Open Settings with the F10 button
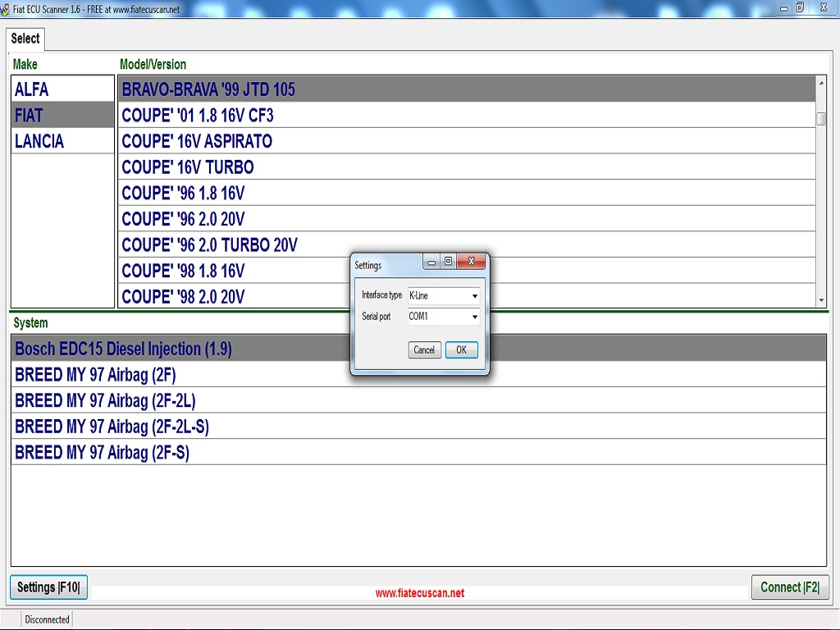The width and height of the screenshot is (840, 630). 48,587
